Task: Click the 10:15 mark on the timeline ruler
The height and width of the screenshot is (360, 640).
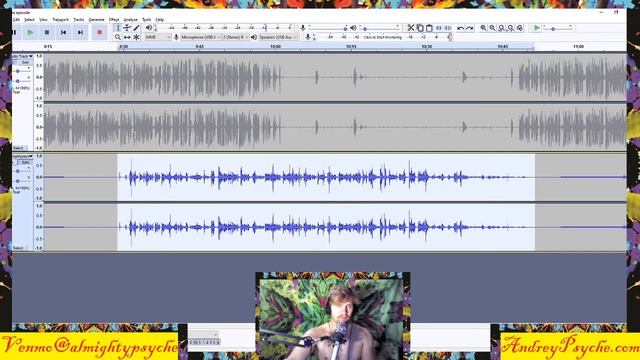Action: click(x=351, y=47)
